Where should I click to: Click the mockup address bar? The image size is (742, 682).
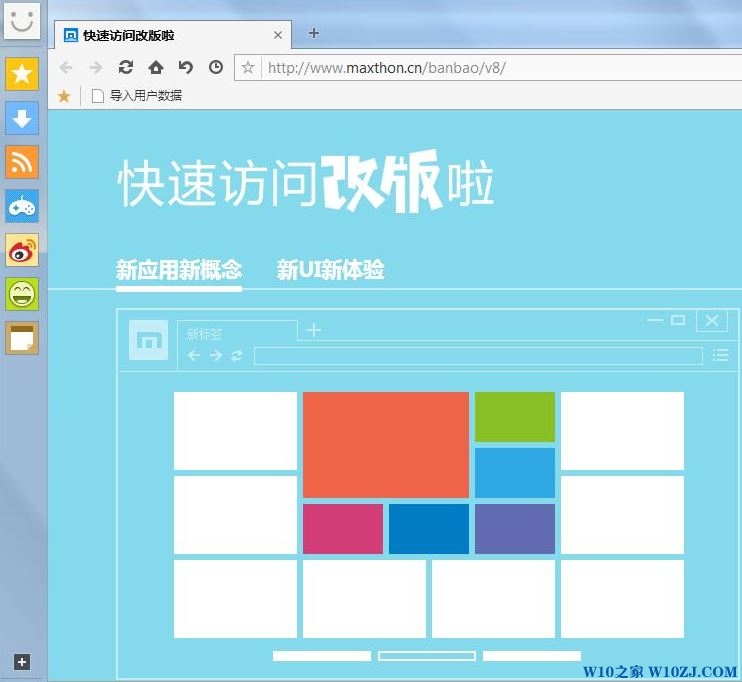pos(478,356)
